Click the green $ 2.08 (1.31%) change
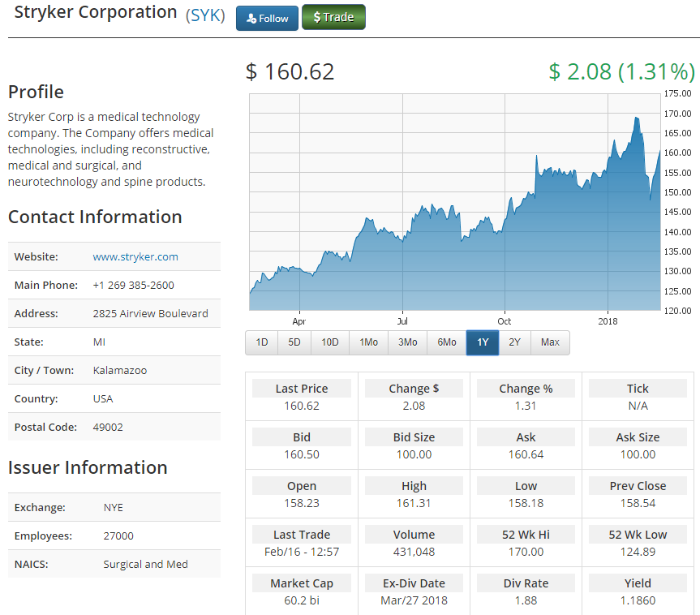700x615 pixels. pyautogui.click(x=621, y=72)
